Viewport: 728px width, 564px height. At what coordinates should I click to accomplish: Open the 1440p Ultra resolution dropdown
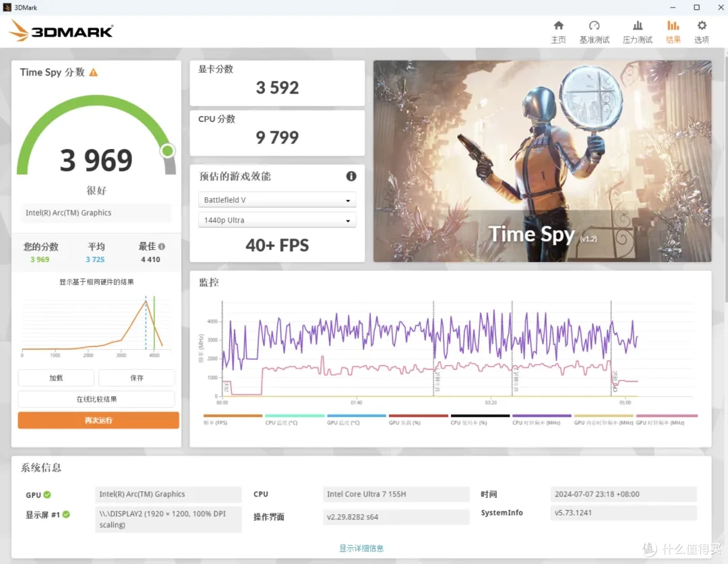pyautogui.click(x=277, y=220)
